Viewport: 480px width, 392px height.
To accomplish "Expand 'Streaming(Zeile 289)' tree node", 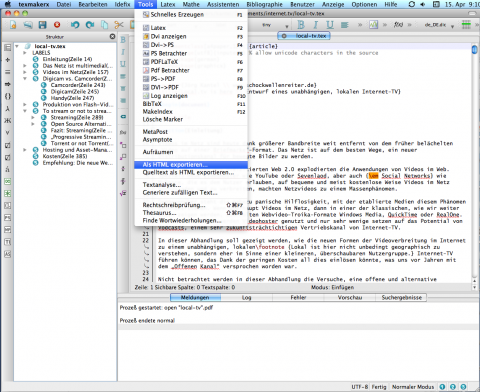I will tap(33, 117).
